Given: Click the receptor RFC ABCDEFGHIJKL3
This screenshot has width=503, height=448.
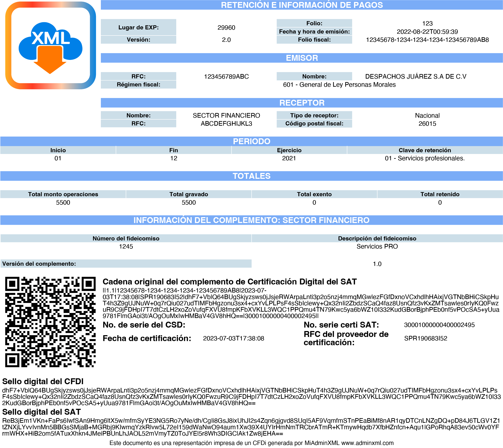Looking at the screenshot, I should [226, 123].
